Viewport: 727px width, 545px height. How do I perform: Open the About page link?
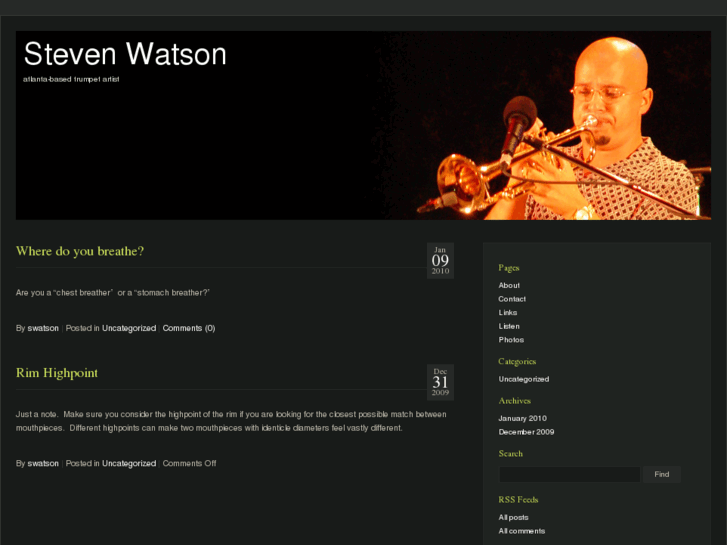(x=509, y=285)
